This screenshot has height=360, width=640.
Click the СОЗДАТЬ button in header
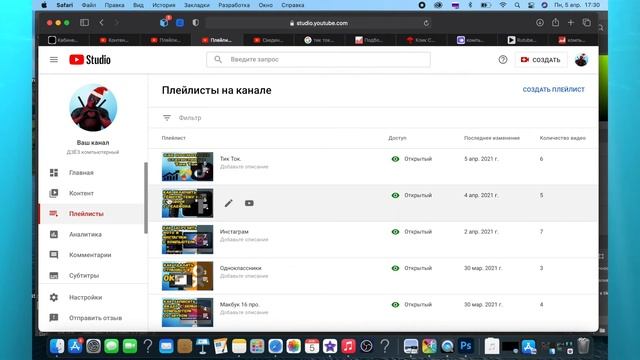(x=541, y=60)
